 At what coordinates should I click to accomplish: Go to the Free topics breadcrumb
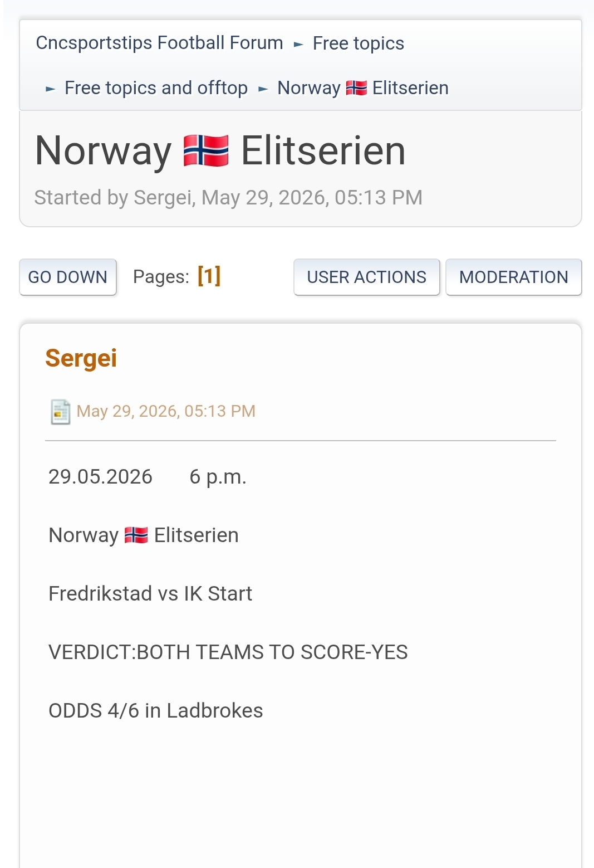click(x=359, y=43)
